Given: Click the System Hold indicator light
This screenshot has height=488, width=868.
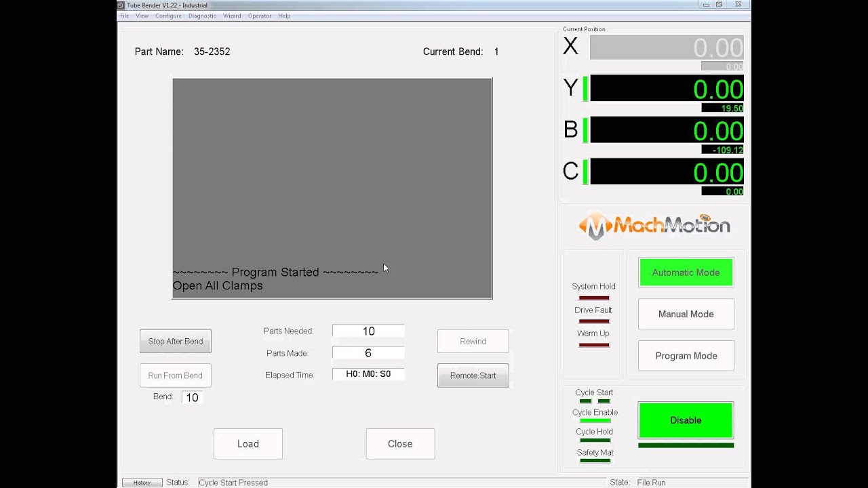Looking at the screenshot, I should (x=593, y=298).
